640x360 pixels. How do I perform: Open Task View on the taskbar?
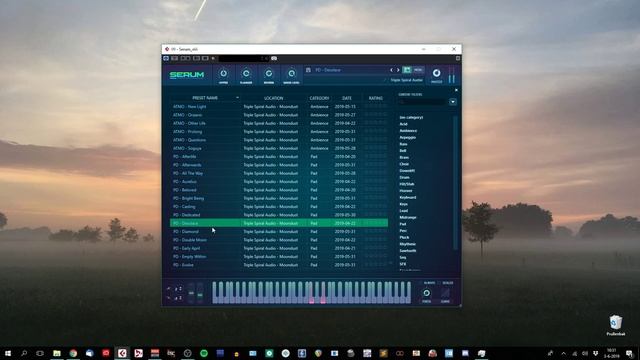point(40,353)
